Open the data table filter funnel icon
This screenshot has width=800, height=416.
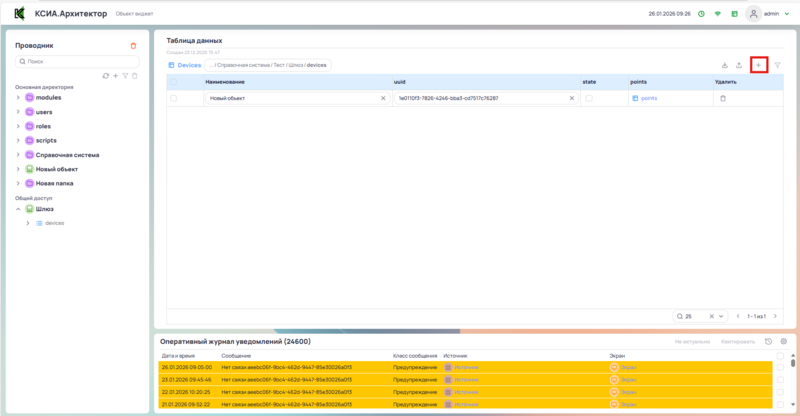click(x=777, y=65)
